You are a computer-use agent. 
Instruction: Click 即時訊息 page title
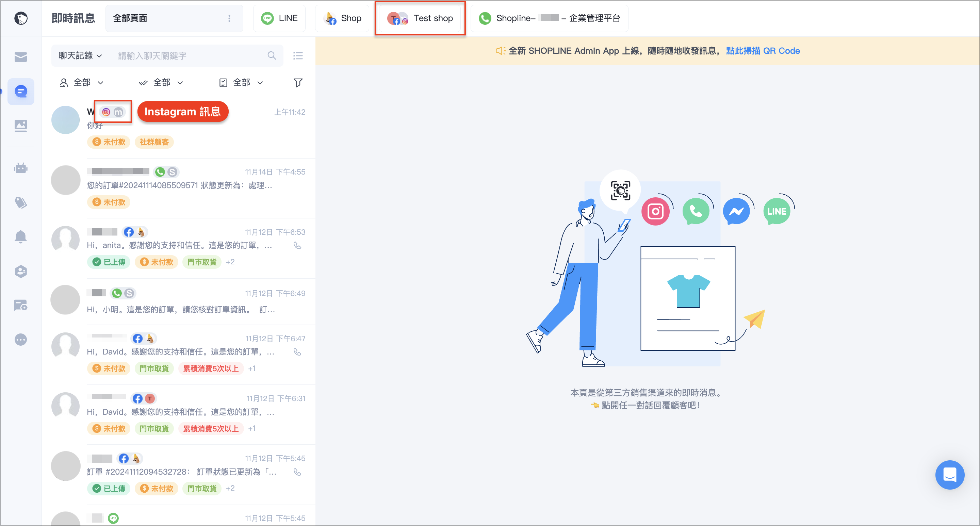tap(73, 18)
